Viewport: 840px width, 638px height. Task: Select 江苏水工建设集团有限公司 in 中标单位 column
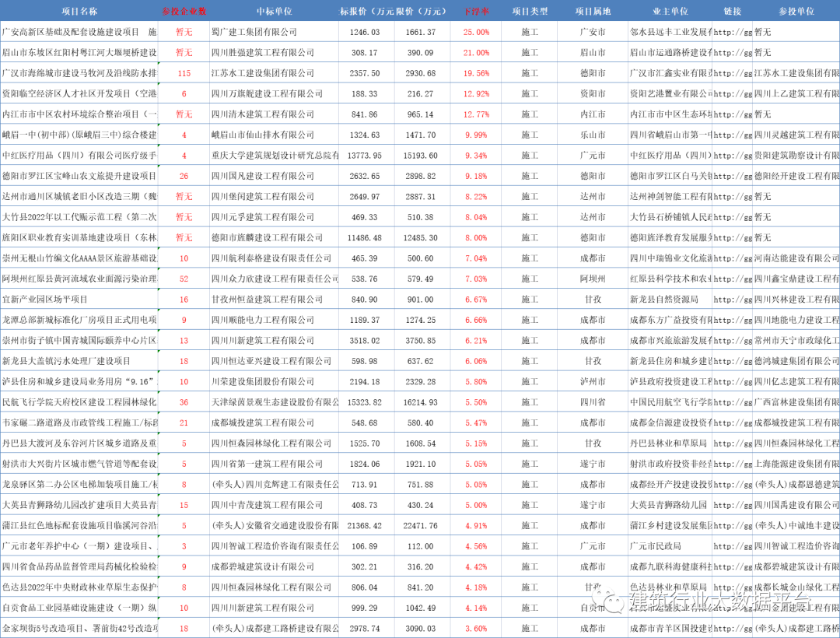point(263,73)
